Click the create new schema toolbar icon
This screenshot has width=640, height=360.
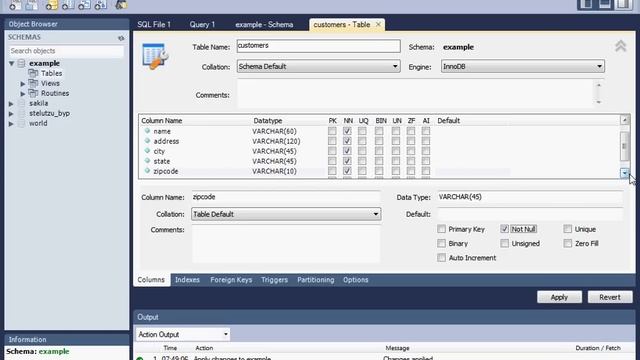coord(51,5)
